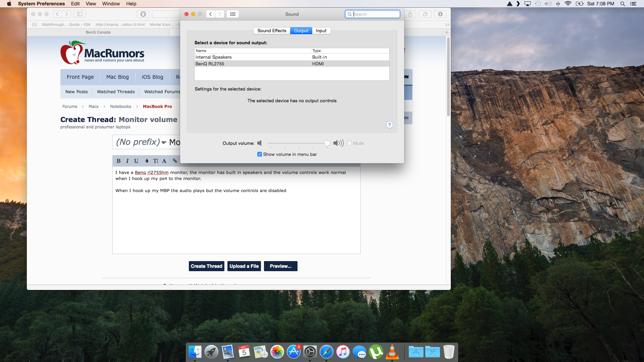Select BenQ RL2755 HDMI output device
The width and height of the screenshot is (644, 362).
(x=292, y=64)
